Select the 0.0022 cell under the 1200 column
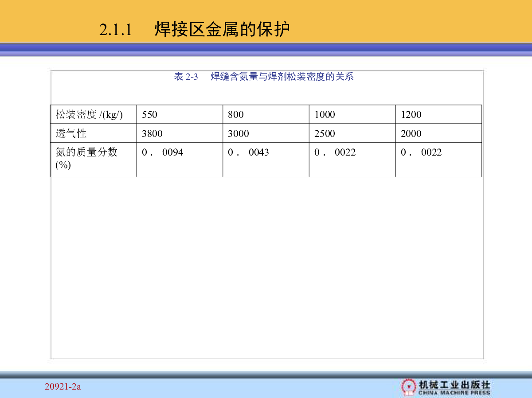Image resolution: width=532 pixels, height=398 pixels. [438, 160]
